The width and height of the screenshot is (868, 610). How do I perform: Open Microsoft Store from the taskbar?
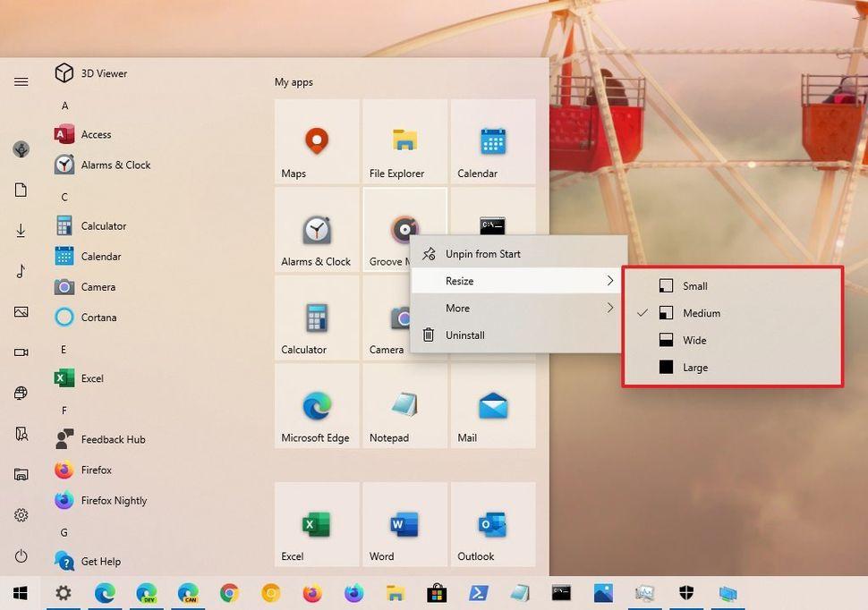coord(437,593)
